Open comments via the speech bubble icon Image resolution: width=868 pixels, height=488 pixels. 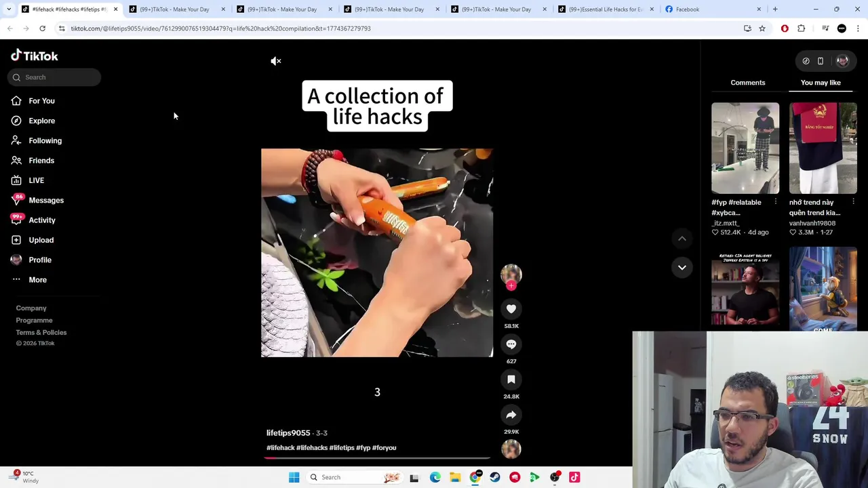511,344
